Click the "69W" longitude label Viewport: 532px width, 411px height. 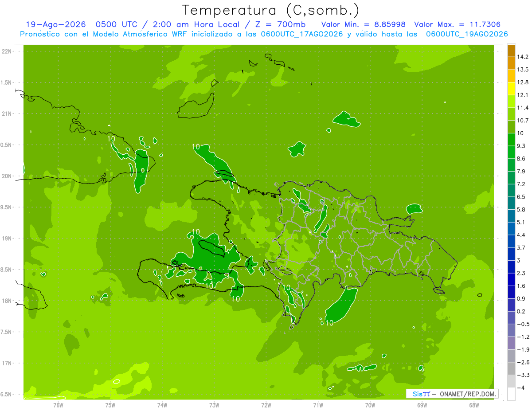(x=422, y=405)
